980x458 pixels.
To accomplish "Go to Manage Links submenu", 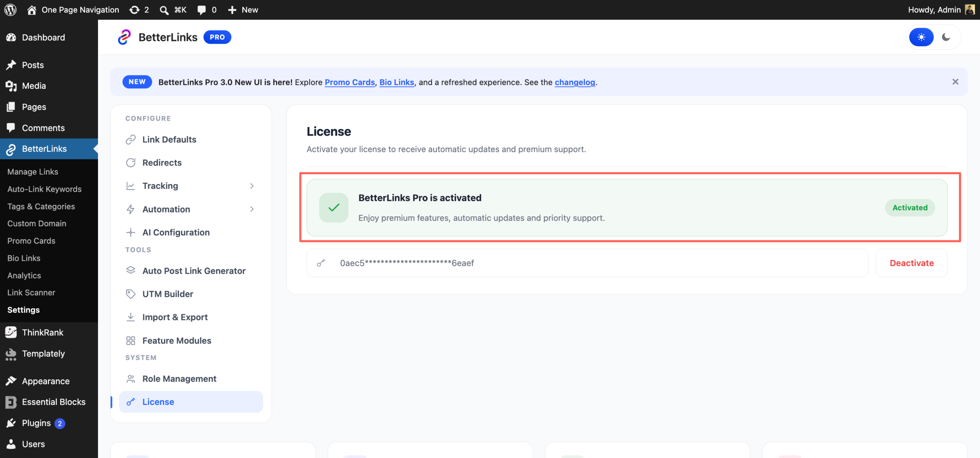I will [33, 172].
